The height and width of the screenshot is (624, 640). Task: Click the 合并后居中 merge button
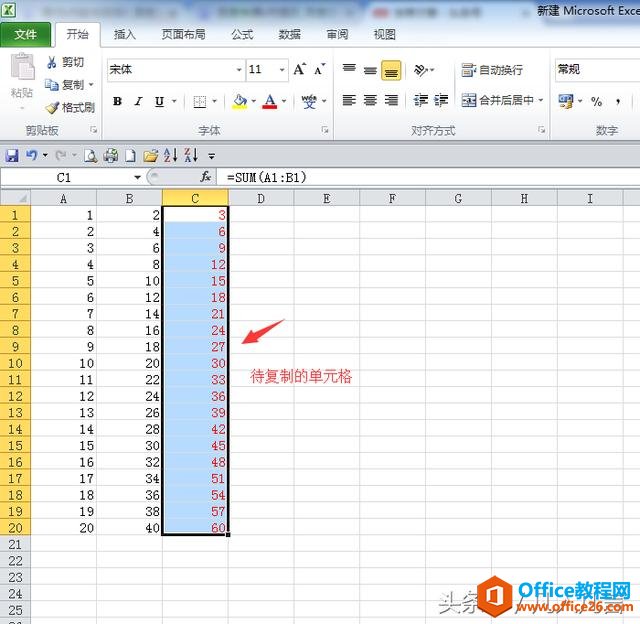pos(497,100)
